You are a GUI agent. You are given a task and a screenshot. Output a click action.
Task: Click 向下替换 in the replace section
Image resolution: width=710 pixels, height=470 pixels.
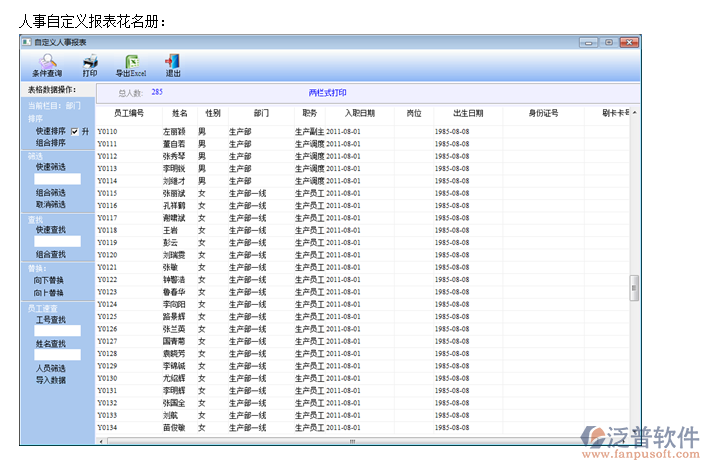click(49, 281)
